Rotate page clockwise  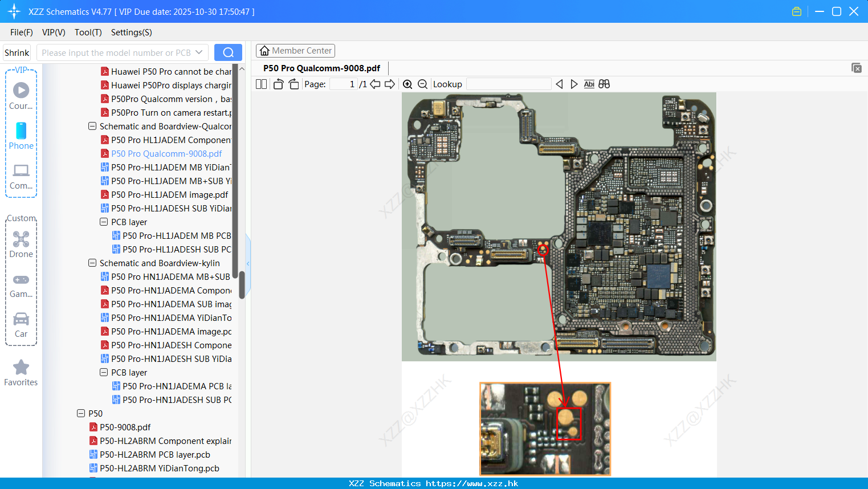[294, 84]
